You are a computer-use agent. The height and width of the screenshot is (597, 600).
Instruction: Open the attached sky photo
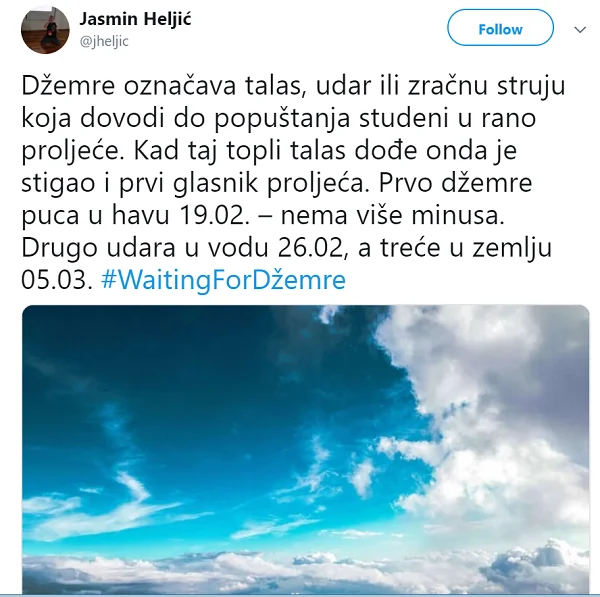click(x=305, y=449)
